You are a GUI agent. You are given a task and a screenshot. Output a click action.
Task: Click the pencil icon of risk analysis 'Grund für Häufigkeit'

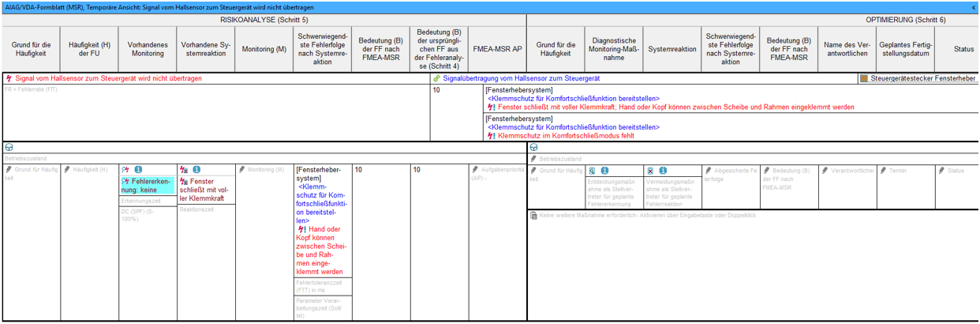click(9, 170)
